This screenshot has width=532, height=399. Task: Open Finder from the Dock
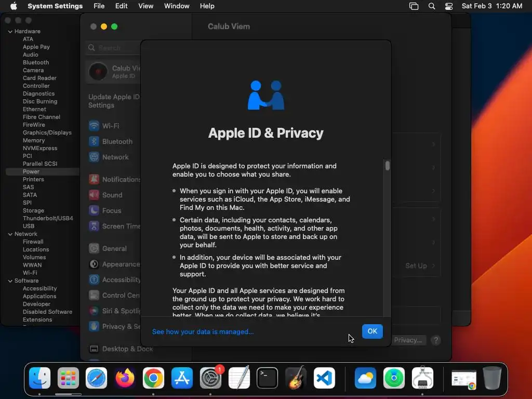39,378
